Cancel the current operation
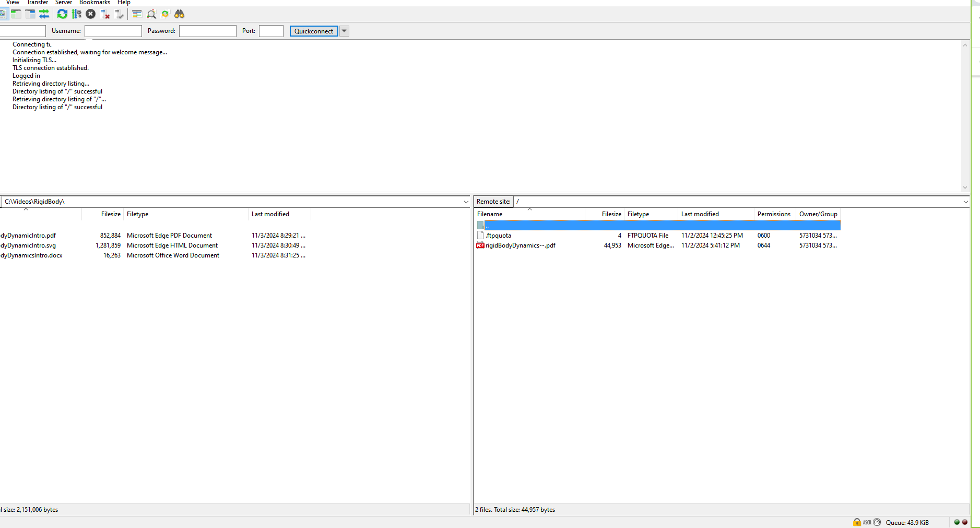The height and width of the screenshot is (528, 980). click(x=90, y=14)
